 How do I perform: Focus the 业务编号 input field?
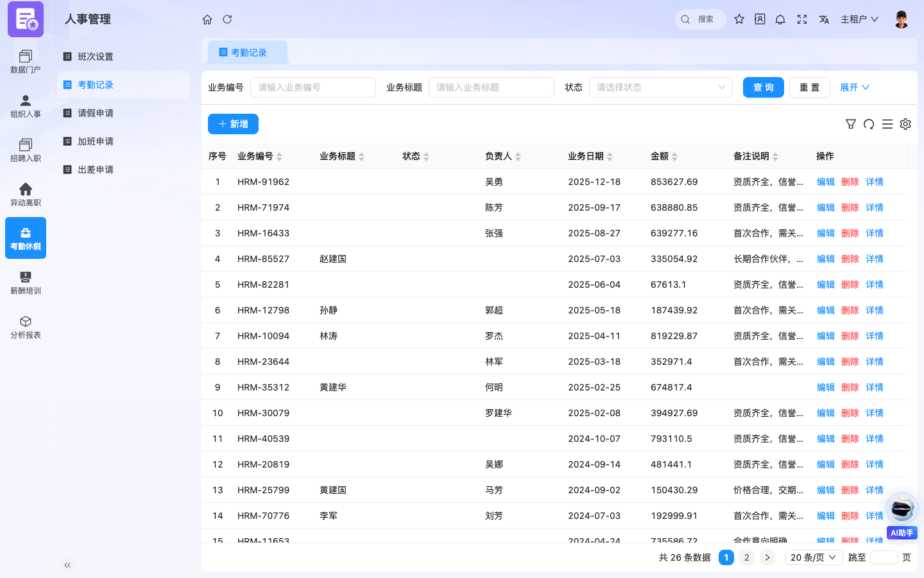(313, 87)
